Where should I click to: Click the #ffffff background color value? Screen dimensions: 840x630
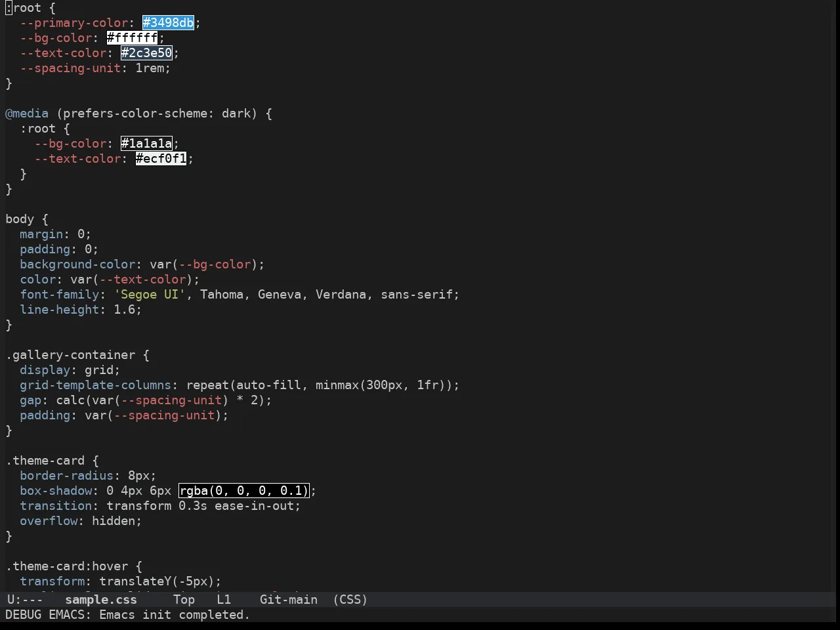click(132, 38)
